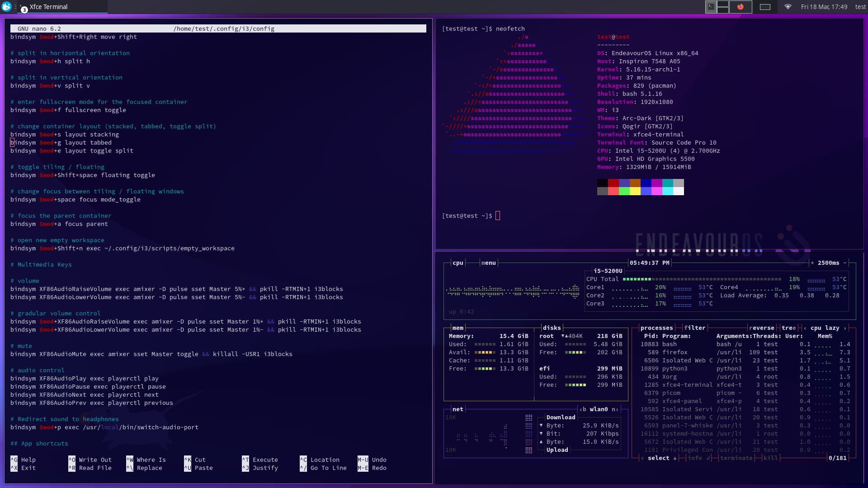Select the python3 process row in btop

[x=745, y=369]
